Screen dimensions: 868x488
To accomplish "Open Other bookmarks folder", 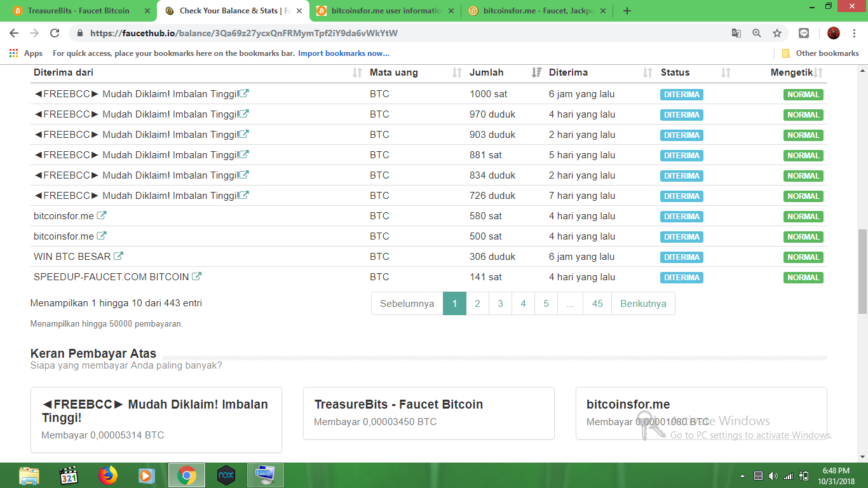I will [x=820, y=53].
